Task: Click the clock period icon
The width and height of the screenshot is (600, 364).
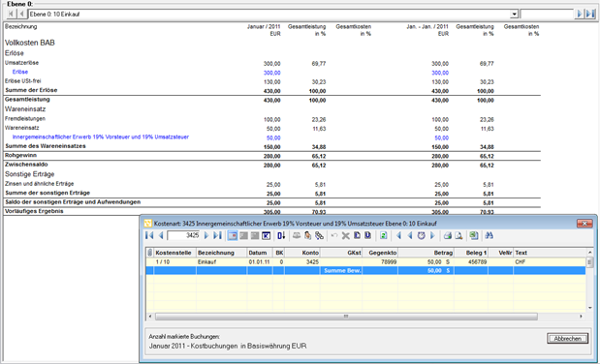Action: click(x=421, y=235)
